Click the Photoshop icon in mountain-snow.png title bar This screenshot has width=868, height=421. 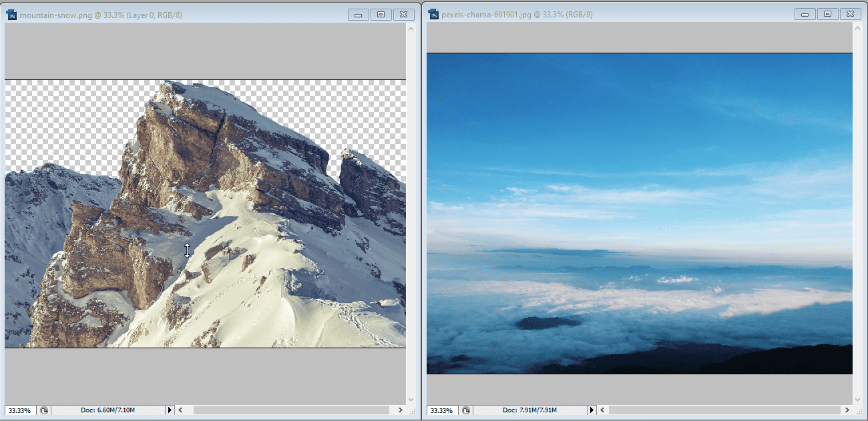tap(11, 14)
